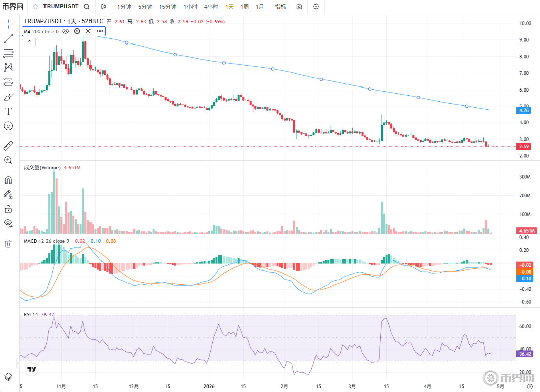
Task: Hide the MA 200 indicator via eye icon
Action: [65, 31]
